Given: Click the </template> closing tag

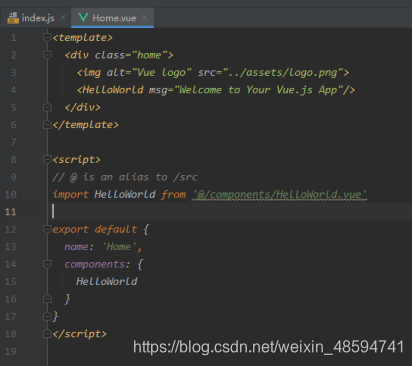Looking at the screenshot, I should (86, 125).
